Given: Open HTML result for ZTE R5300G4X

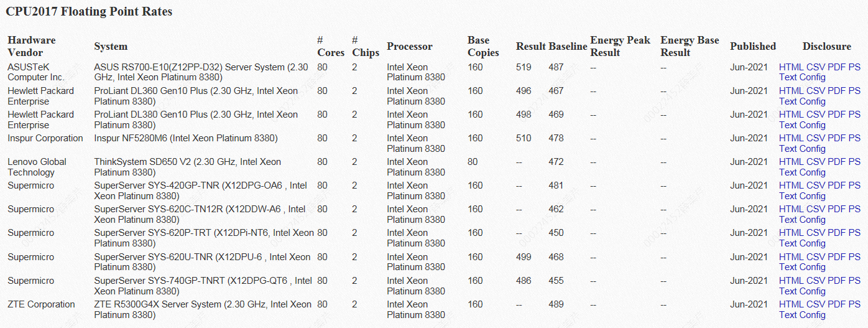Looking at the screenshot, I should 791,304.
